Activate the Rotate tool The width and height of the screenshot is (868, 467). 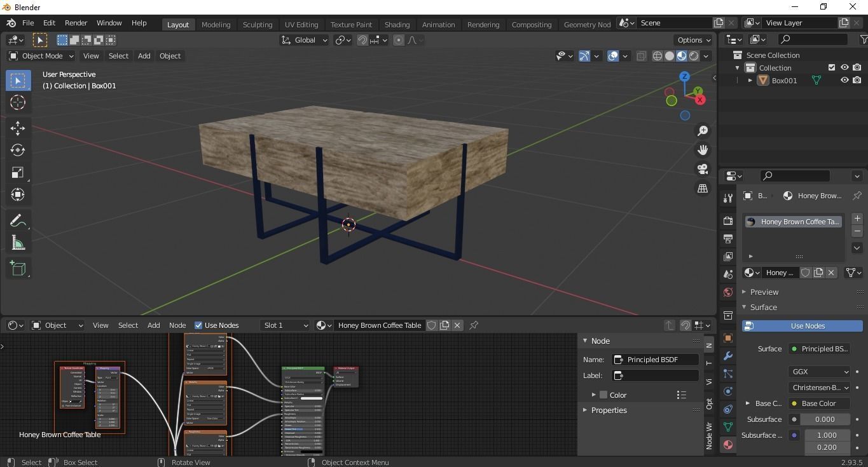click(18, 150)
